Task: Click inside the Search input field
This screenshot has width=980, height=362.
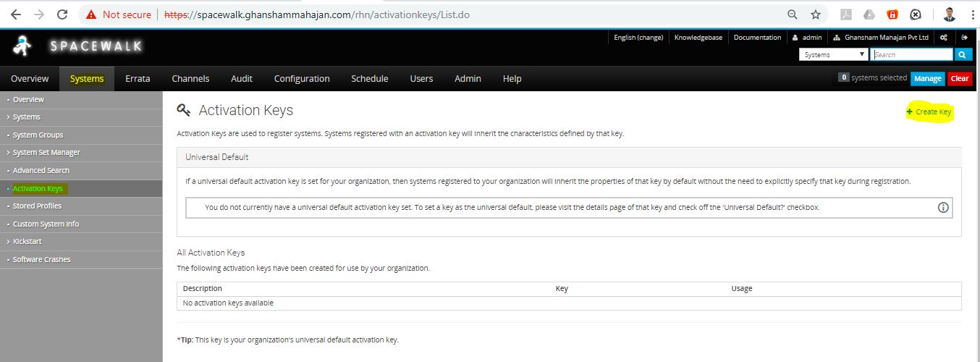Action: [x=912, y=54]
